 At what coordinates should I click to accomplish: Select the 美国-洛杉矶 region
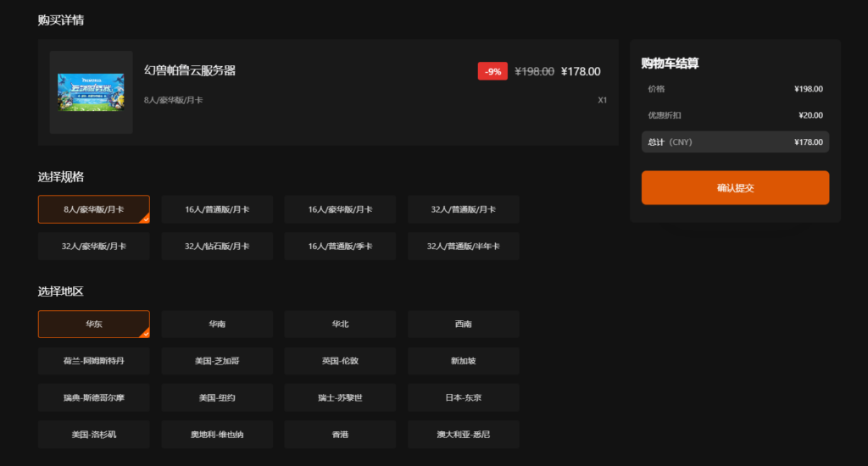click(94, 435)
